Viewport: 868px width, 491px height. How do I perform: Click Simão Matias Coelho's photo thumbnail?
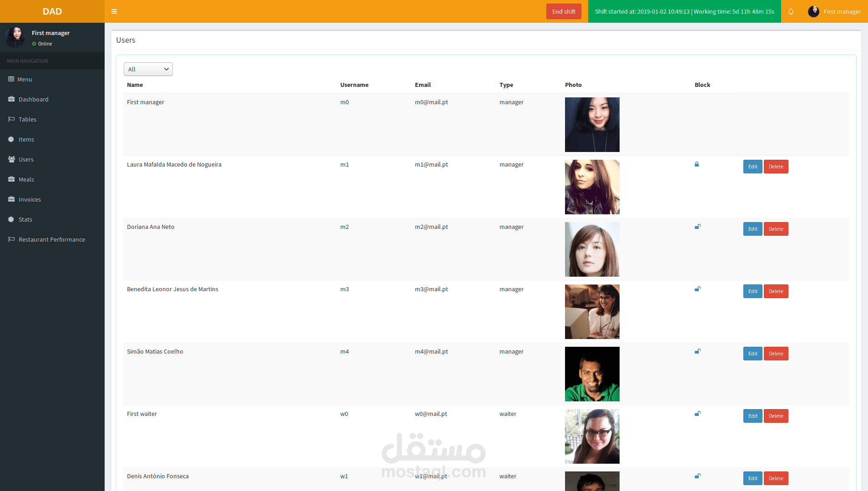[x=592, y=374]
